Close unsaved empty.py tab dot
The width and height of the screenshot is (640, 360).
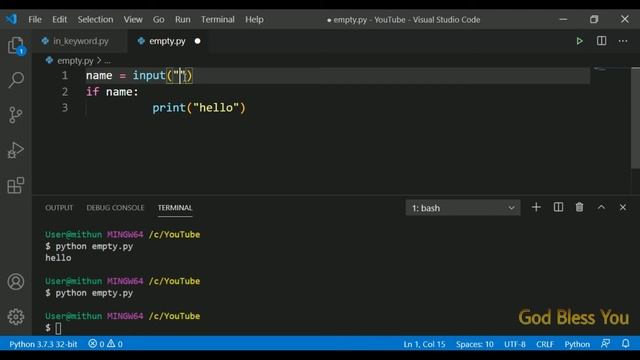click(x=198, y=41)
